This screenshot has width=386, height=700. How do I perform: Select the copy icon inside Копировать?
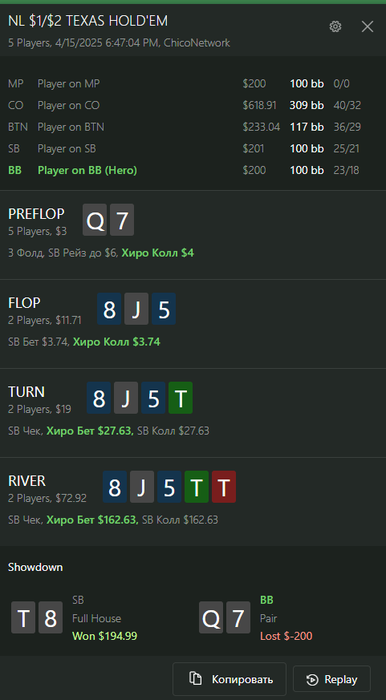[x=195, y=679]
